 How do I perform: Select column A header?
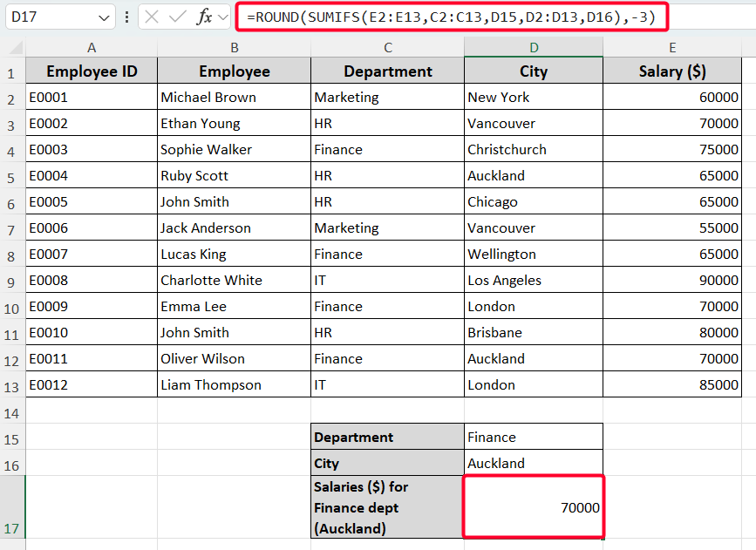coord(92,48)
